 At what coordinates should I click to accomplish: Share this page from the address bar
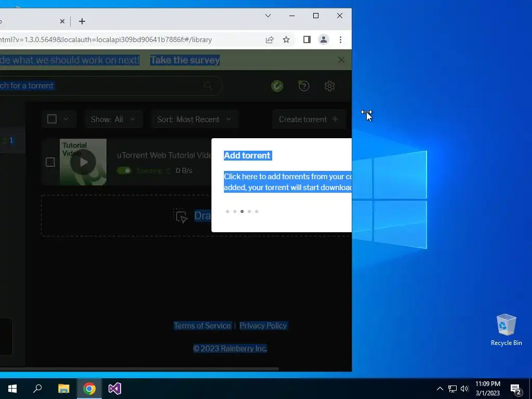(270, 39)
